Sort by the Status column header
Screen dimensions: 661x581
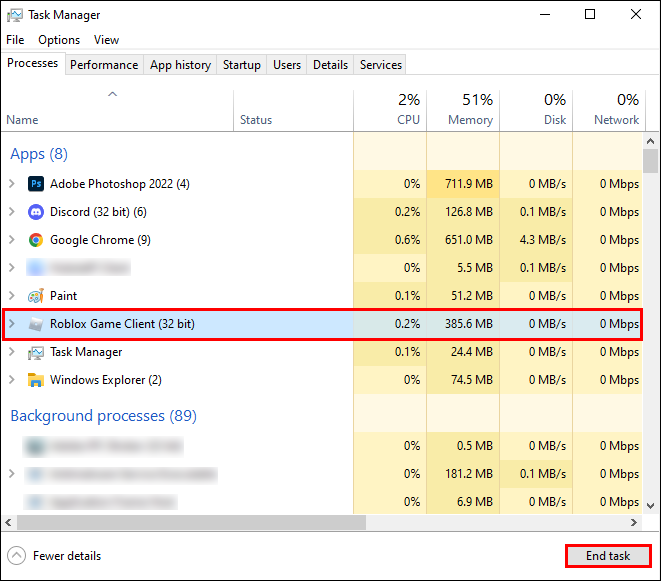coord(256,120)
